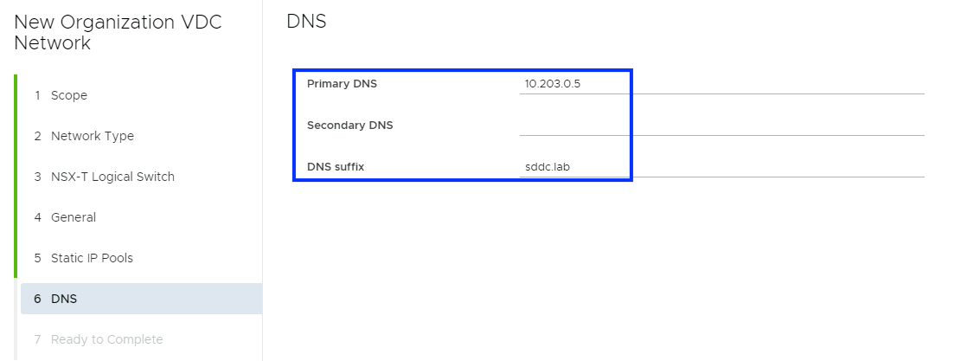This screenshot has width=980, height=361.
Task: Jump to Static IP Pools step
Action: pos(92,258)
